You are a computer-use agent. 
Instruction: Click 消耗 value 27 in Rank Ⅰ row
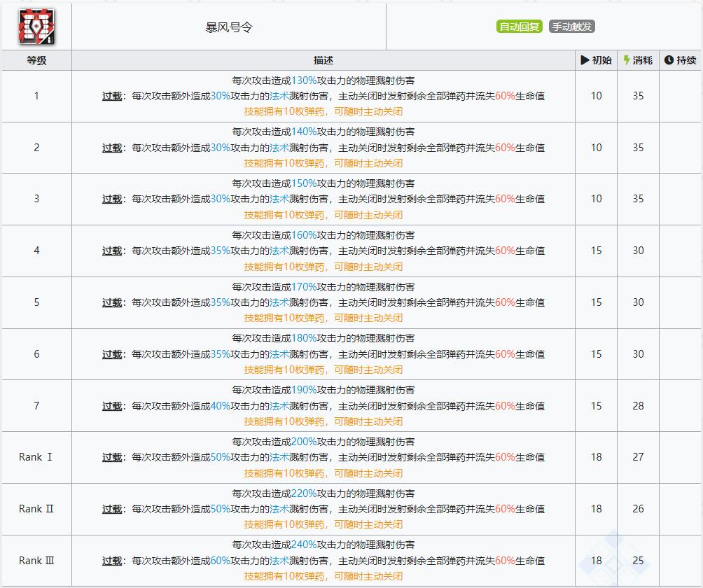tap(638, 457)
